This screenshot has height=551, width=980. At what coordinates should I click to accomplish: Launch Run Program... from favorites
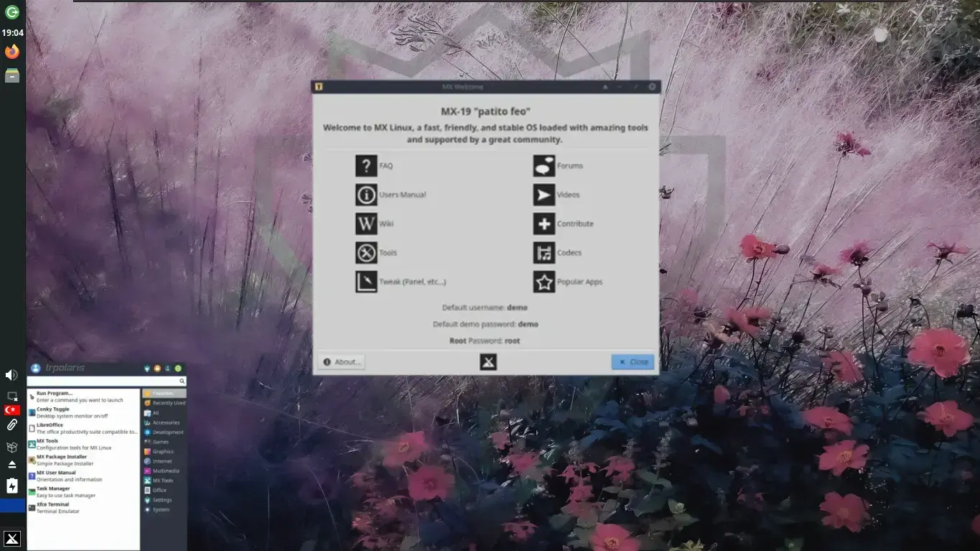[x=83, y=397]
